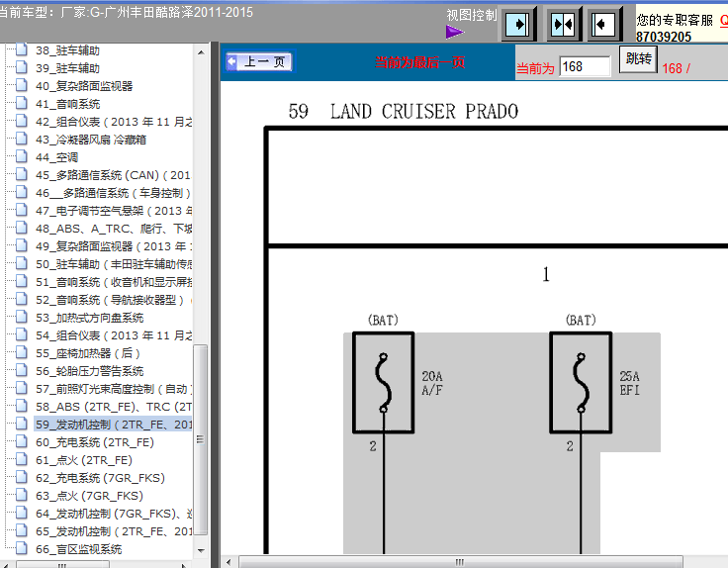
Task: Click the tree panel scroll-up arrow
Action: 201,52
